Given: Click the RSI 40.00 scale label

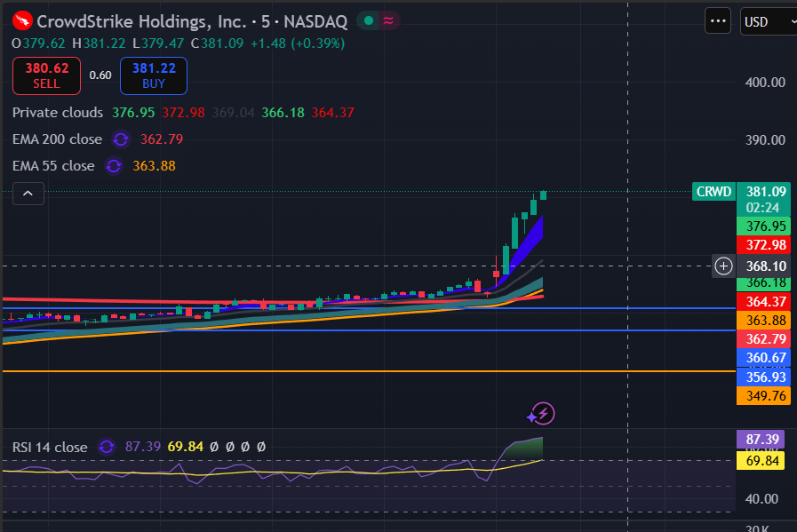Looking at the screenshot, I should (x=761, y=499).
